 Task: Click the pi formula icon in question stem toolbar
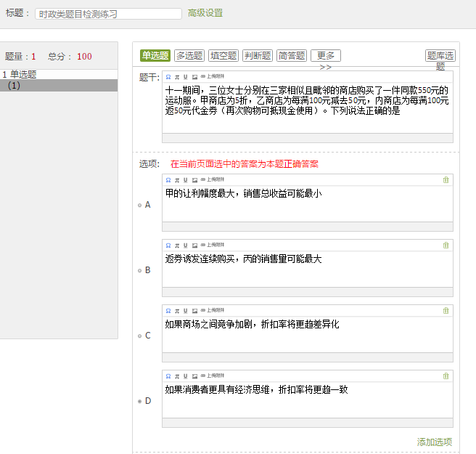(176, 76)
